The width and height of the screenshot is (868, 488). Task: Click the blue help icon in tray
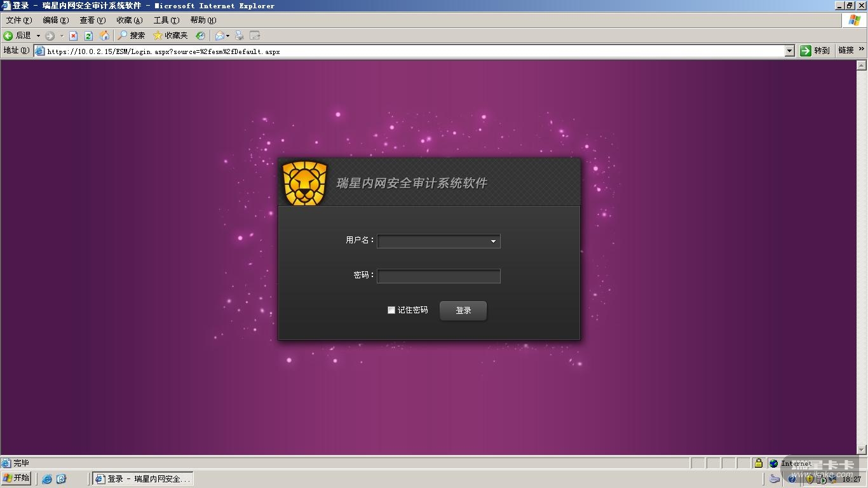(x=792, y=479)
